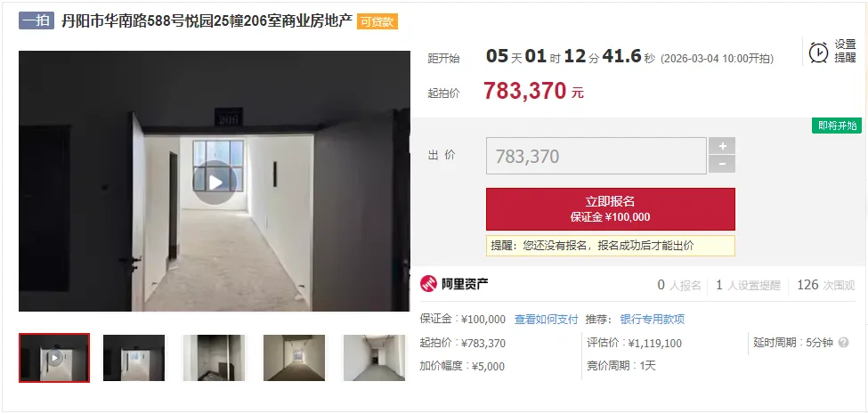Click the 即将开始 green status badge

click(837, 126)
